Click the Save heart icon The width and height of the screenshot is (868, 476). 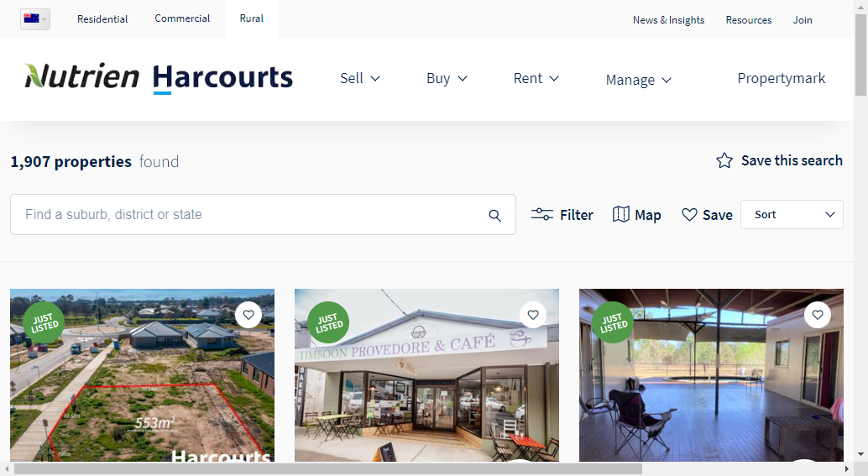[689, 214]
